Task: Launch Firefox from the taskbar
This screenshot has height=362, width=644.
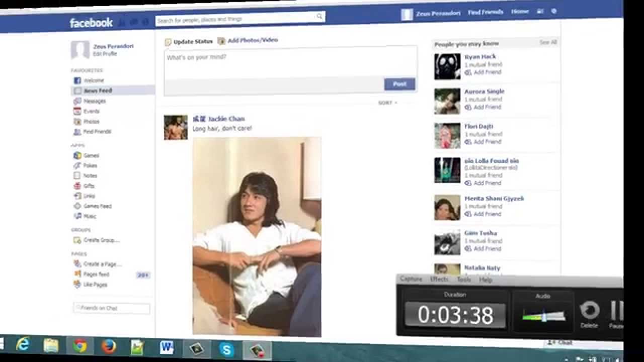Action: [x=108, y=346]
